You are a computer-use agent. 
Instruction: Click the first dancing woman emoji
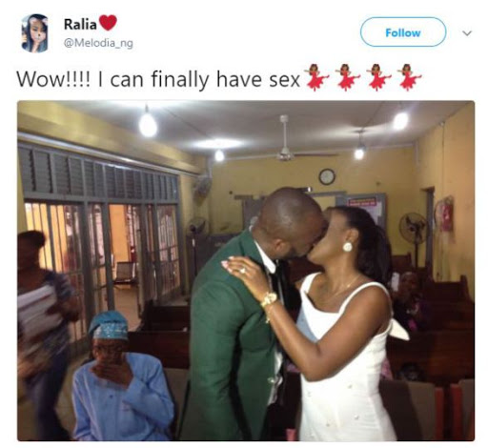(x=316, y=77)
